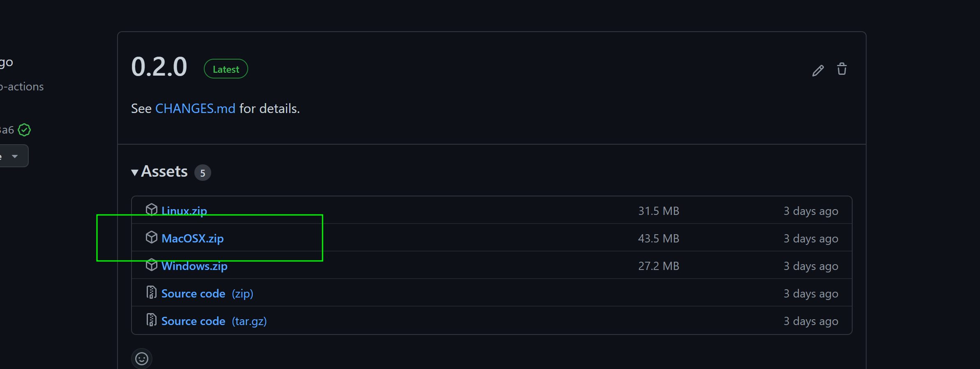The height and width of the screenshot is (369, 980).
Task: Click the green verified commit badge
Action: (x=25, y=130)
